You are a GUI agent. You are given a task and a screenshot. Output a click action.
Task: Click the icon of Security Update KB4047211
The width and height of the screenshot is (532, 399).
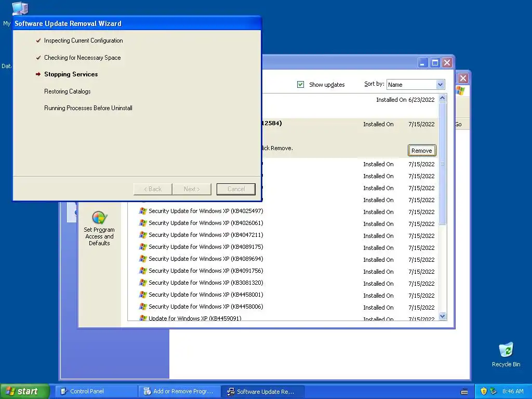click(x=143, y=235)
